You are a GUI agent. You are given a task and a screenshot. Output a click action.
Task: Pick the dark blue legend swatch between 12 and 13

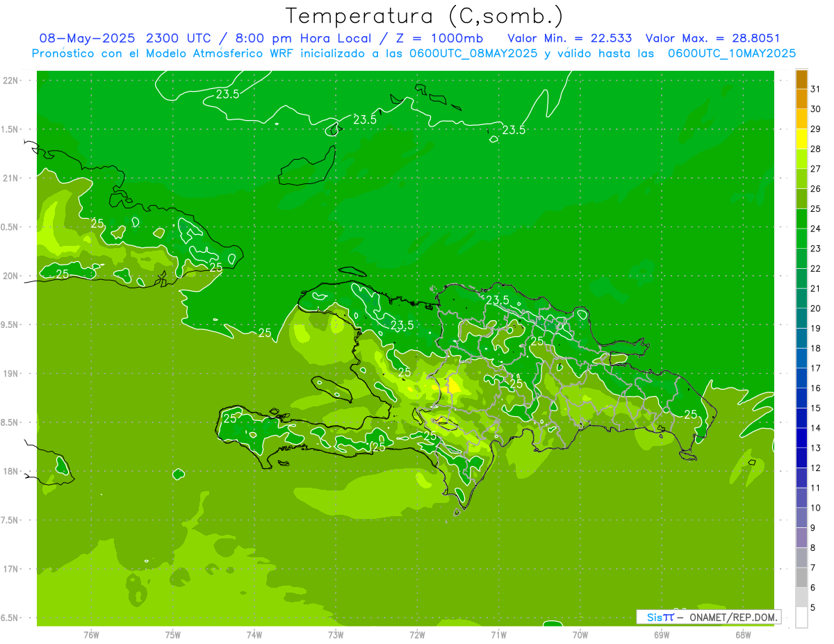pyautogui.click(x=801, y=458)
